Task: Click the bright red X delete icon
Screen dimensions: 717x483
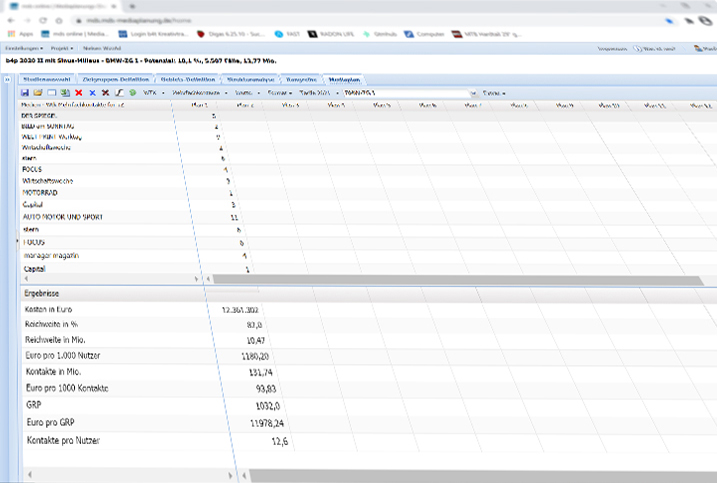Action: point(79,93)
